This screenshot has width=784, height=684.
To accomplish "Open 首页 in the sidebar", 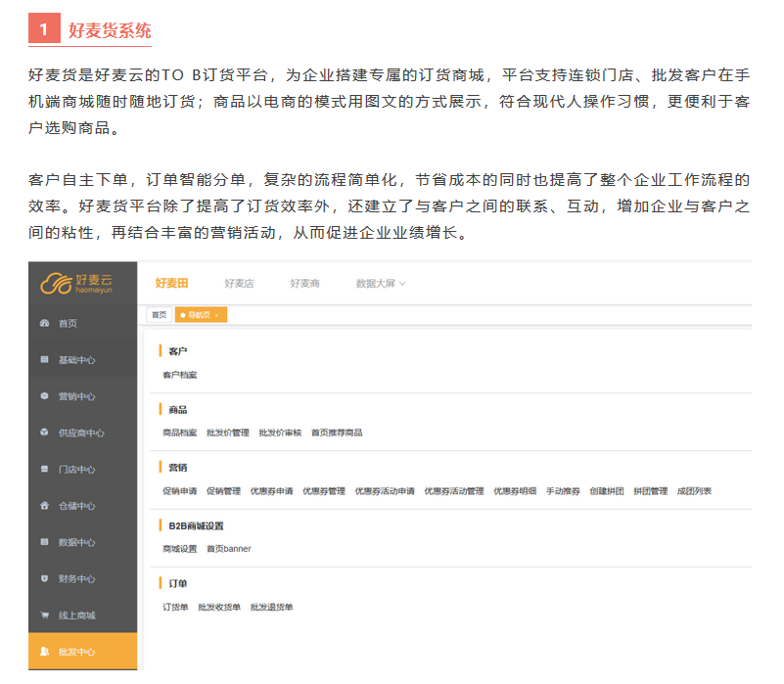I will point(82,324).
